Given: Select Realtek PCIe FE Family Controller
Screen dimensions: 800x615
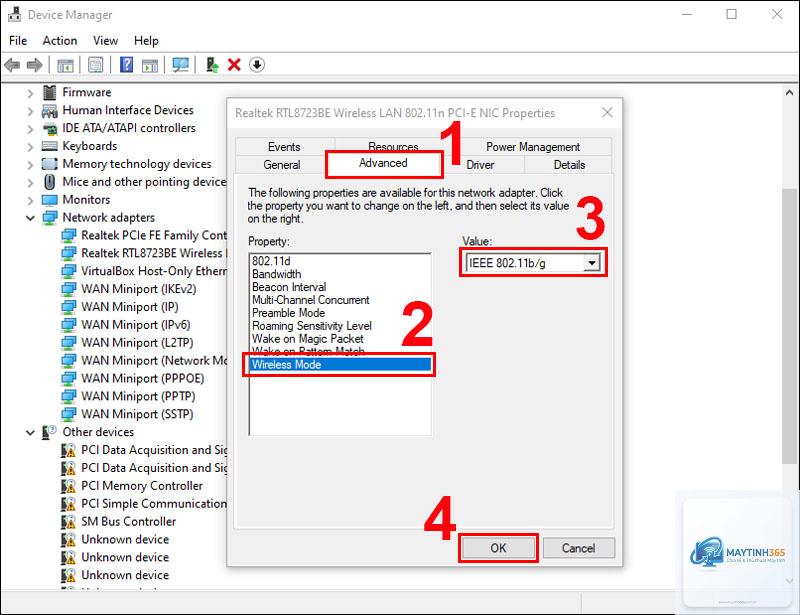Looking at the screenshot, I should (x=154, y=235).
